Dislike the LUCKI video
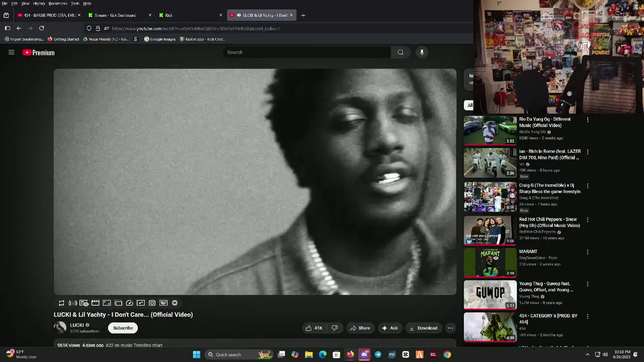The width and height of the screenshot is (644, 362). [x=335, y=328]
